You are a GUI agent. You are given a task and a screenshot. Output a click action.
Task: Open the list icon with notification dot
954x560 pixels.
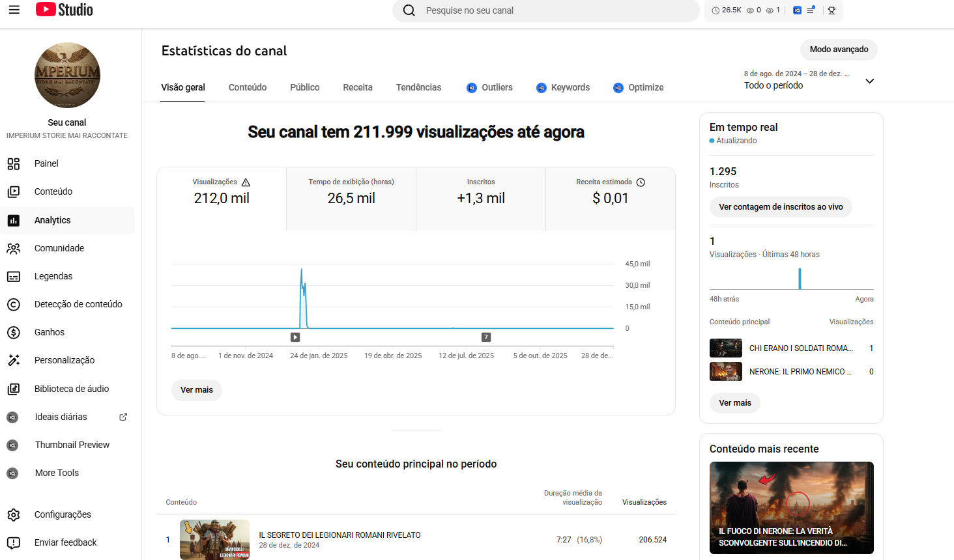click(811, 10)
